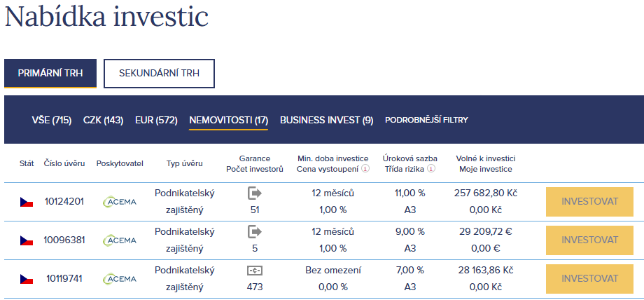Click the info icon beside Cena vystoupení
The image size is (644, 300).
click(x=365, y=169)
